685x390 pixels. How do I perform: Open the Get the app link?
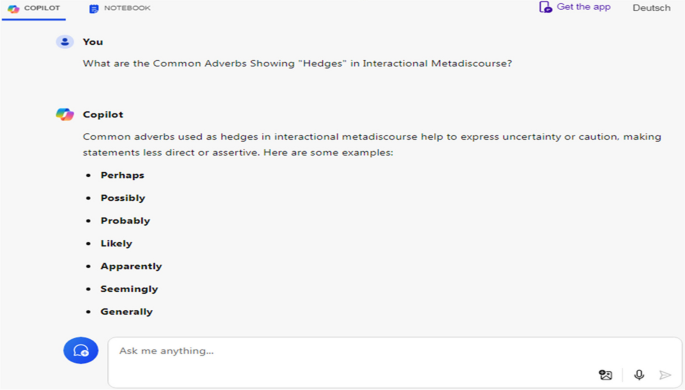(575, 7)
